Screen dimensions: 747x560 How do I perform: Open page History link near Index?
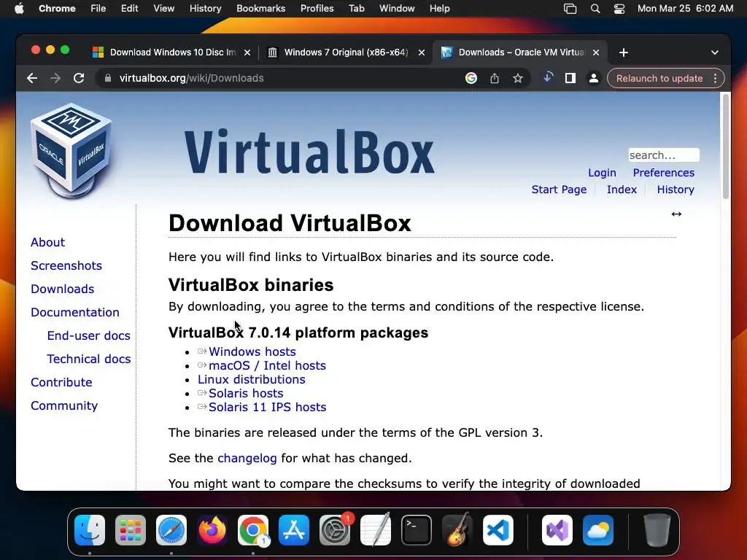[676, 190]
